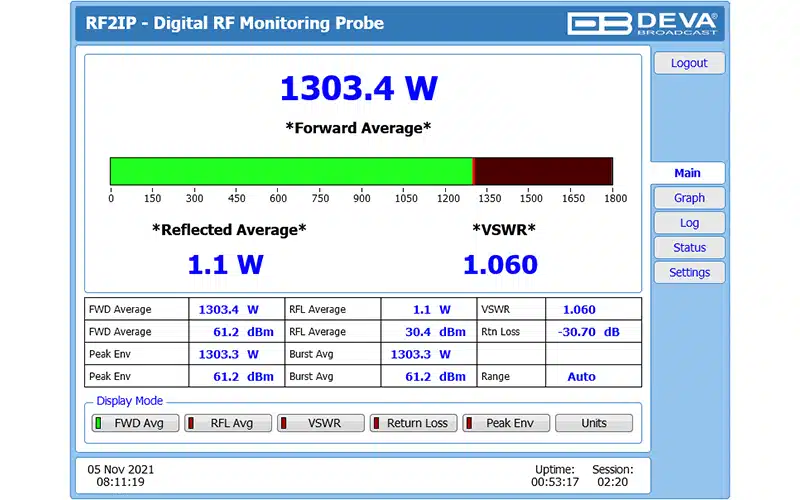Click the green forward power bar
800x500 pixels.
(x=291, y=171)
